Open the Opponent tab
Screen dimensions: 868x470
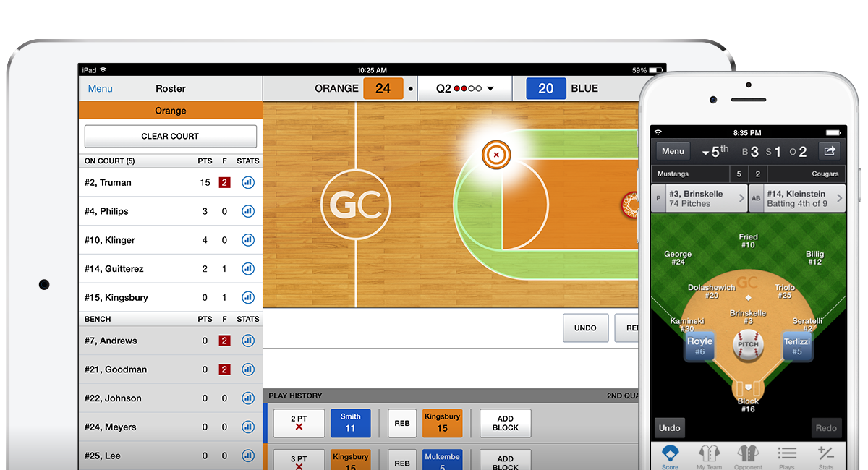pyautogui.click(x=748, y=457)
